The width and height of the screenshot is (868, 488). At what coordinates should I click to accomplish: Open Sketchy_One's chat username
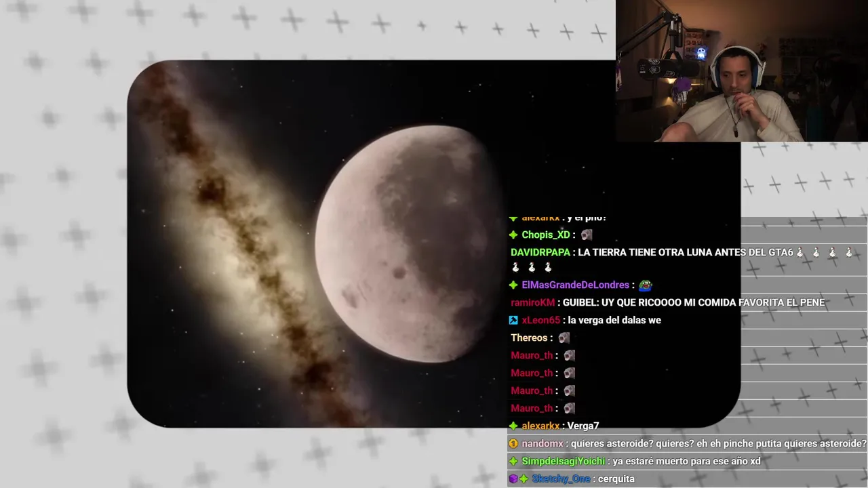tap(561, 479)
